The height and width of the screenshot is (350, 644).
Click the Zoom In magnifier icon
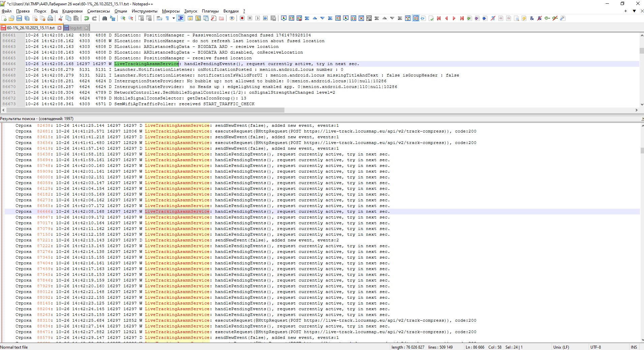pos(123,18)
